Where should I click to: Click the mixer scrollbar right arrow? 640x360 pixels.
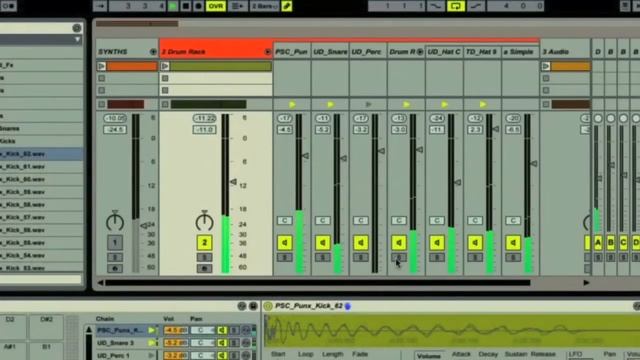[586, 282]
